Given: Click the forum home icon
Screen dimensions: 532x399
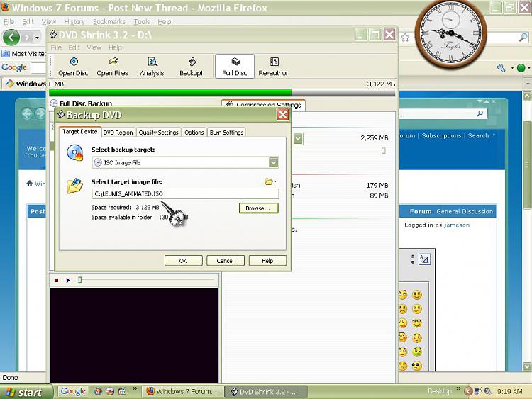Looking at the screenshot, I should point(30,184).
